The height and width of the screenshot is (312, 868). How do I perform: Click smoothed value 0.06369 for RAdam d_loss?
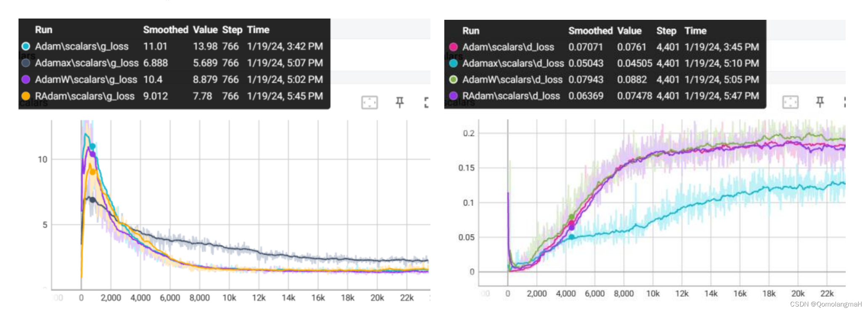click(586, 96)
